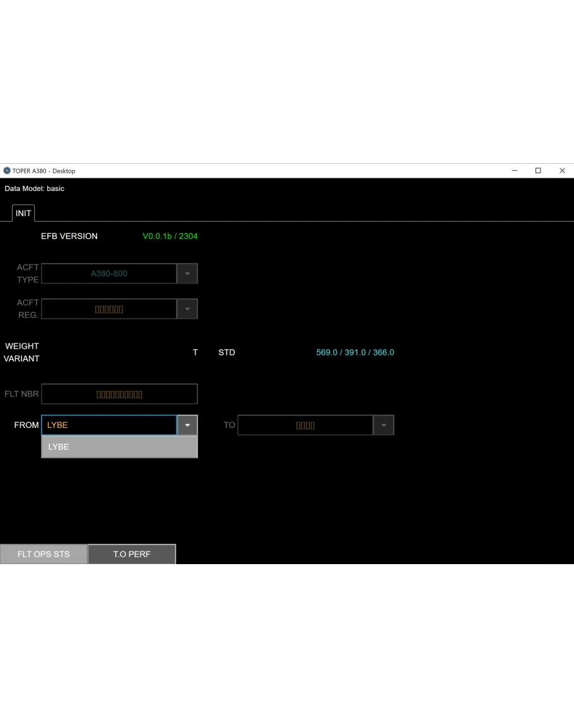This screenshot has height=728, width=574.
Task: Click the ACFT REG. registration field
Action: [x=109, y=309]
